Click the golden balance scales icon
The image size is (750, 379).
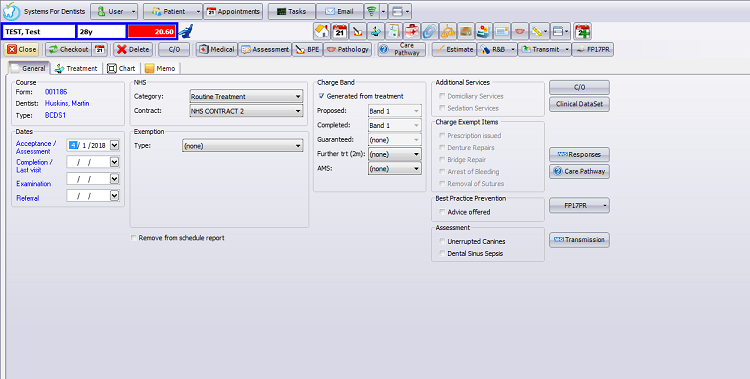[x=448, y=32]
